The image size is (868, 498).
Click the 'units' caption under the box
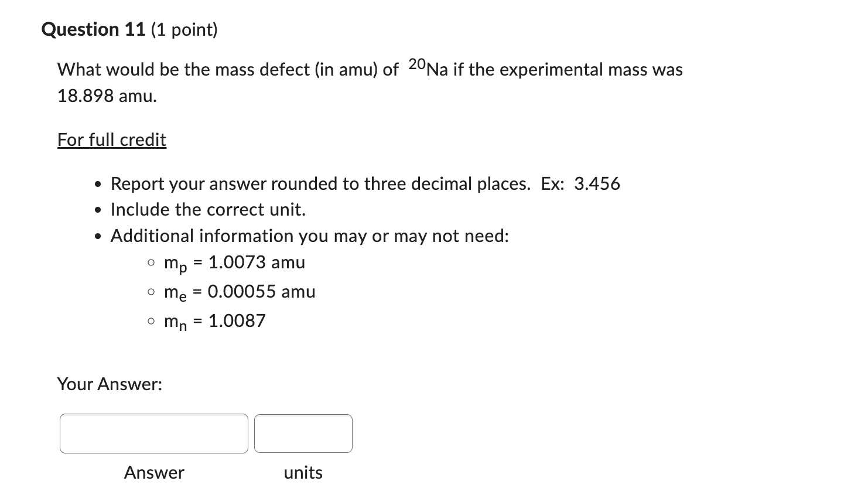point(303,473)
